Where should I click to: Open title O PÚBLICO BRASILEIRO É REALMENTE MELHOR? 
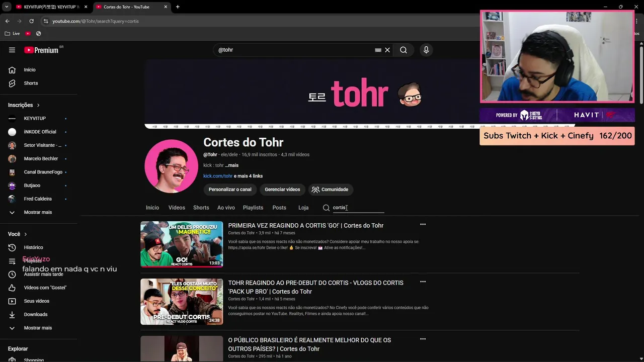(x=309, y=344)
